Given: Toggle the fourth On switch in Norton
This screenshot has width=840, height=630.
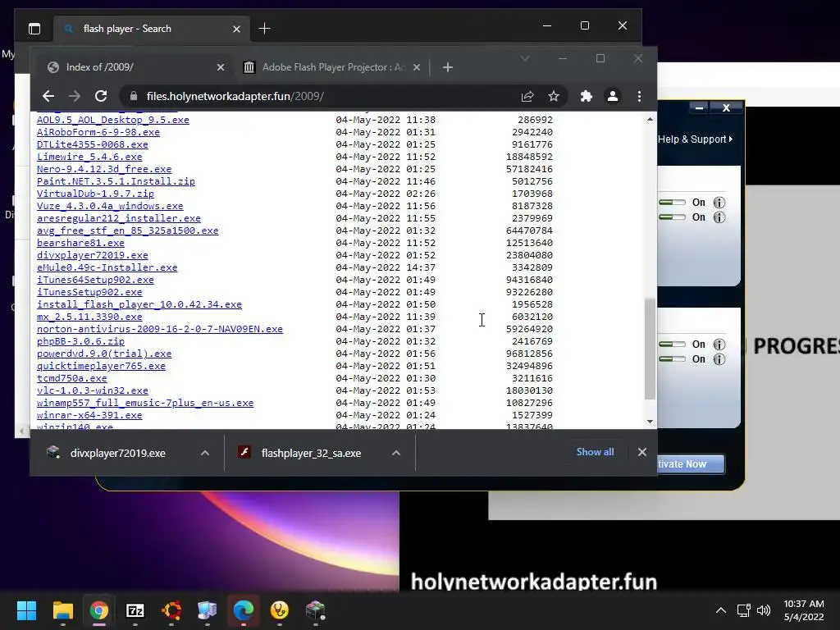Looking at the screenshot, I should (x=673, y=359).
